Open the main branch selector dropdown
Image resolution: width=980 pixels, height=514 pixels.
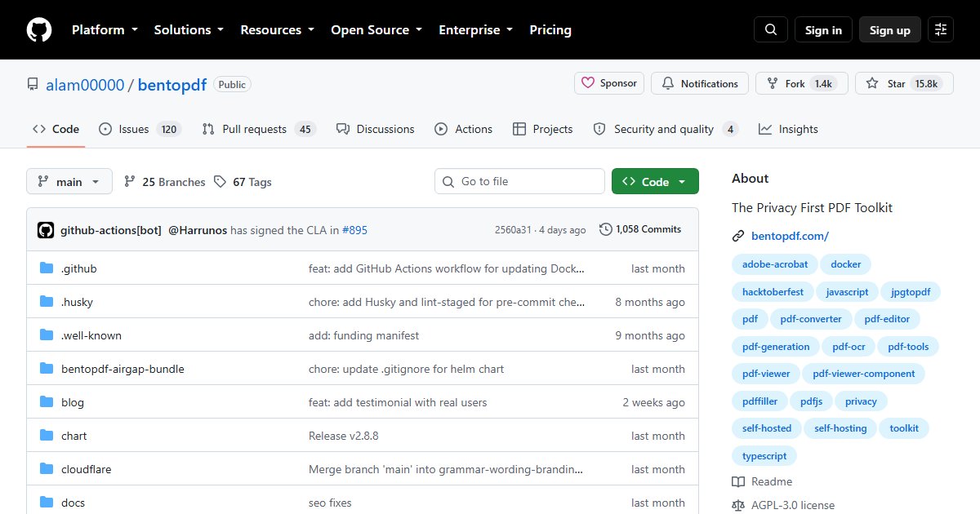[69, 182]
